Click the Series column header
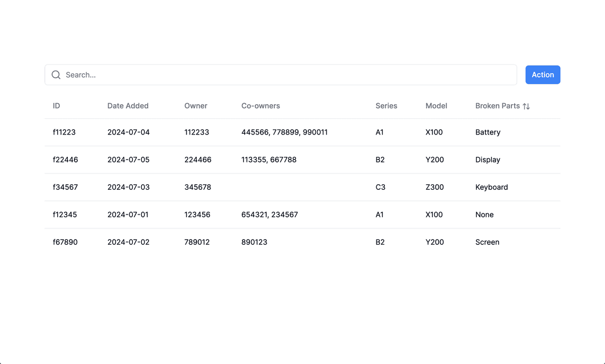Image resolution: width=605 pixels, height=364 pixels. tap(387, 106)
